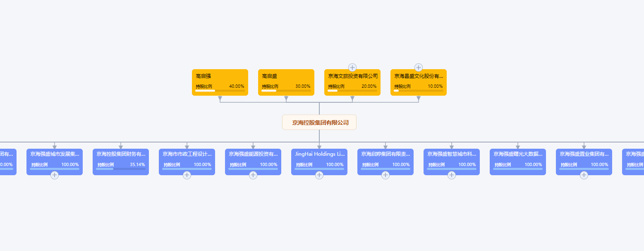Select the JingHai Holdings subsidiary node
644x251 pixels.
[x=319, y=162]
